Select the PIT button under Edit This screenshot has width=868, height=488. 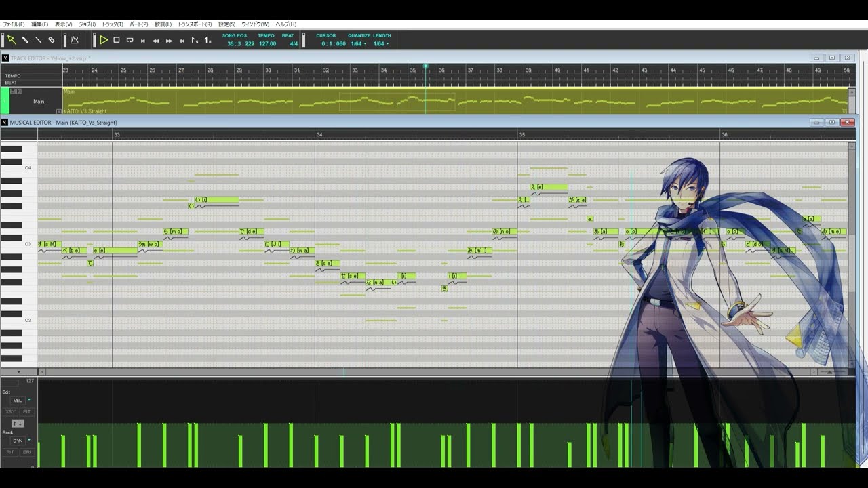pyautogui.click(x=26, y=411)
